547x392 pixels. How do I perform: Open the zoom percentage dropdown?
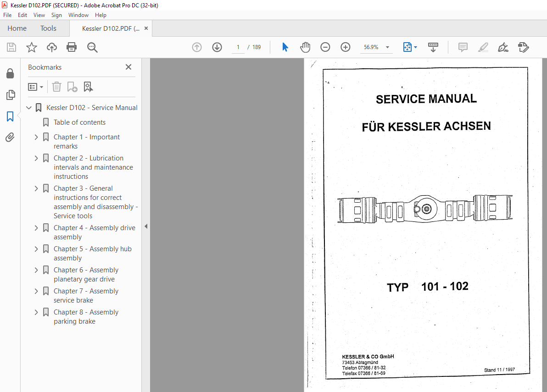[387, 47]
